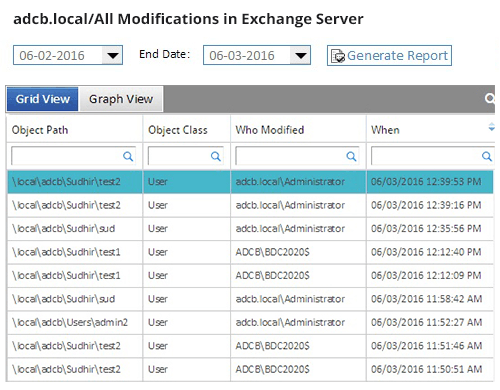Open the End Date 06-03-2016 dropdown arrow

[301, 55]
